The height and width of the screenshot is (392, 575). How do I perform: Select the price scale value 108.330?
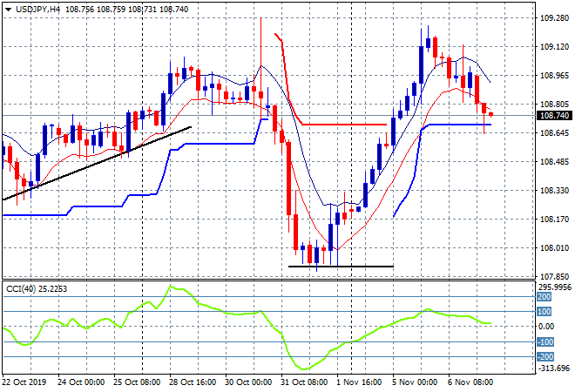coord(554,190)
